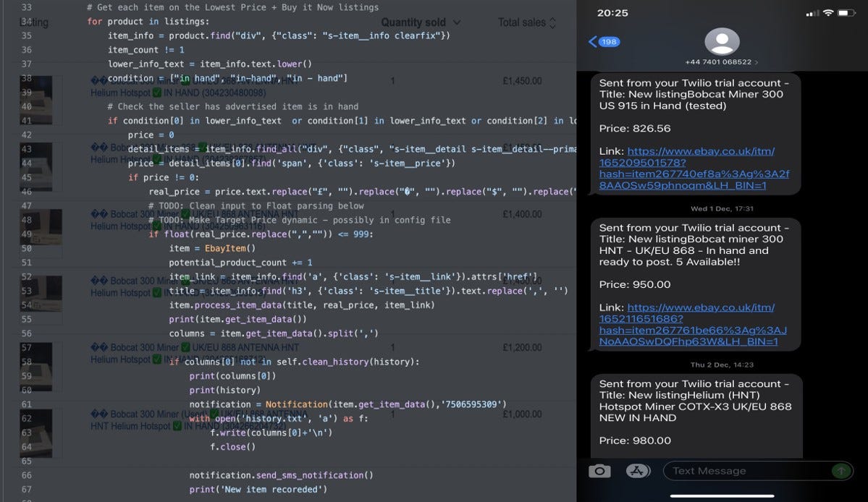
Task: Tap the cellular signal bars icon
Action: pyautogui.click(x=812, y=12)
